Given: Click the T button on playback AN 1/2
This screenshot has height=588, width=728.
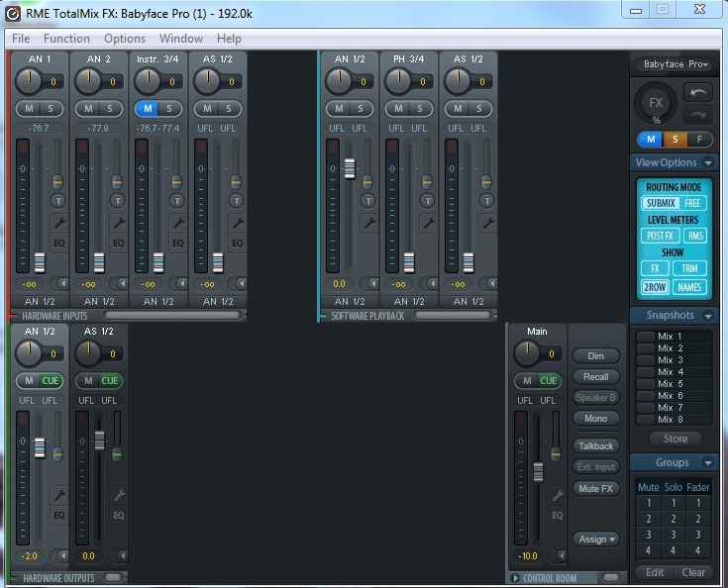Looking at the screenshot, I should [x=368, y=201].
